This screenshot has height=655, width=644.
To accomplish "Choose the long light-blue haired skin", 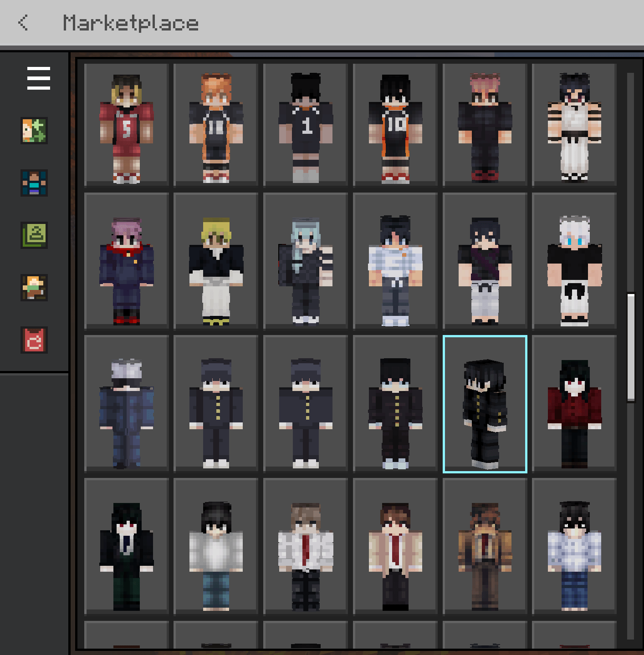I will (x=306, y=261).
